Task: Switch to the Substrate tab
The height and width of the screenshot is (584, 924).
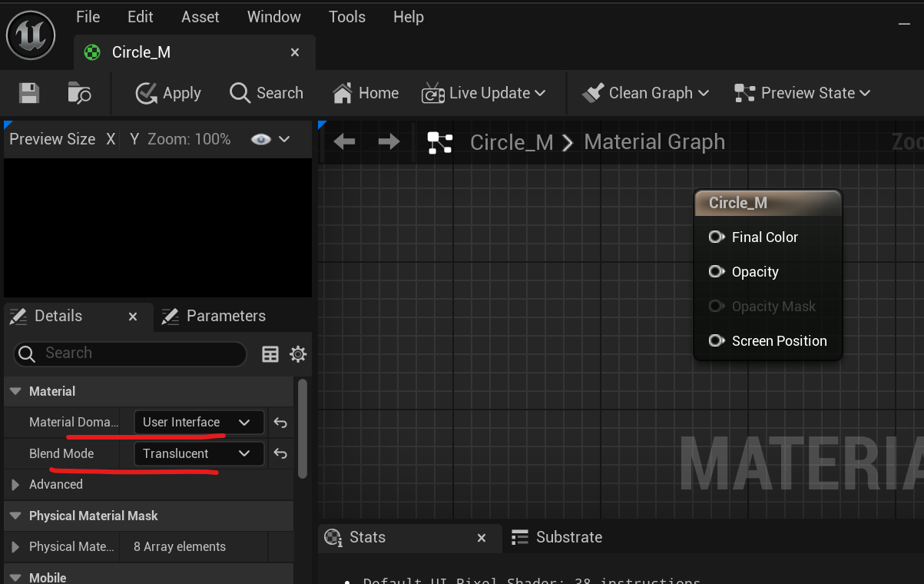Action: 558,537
